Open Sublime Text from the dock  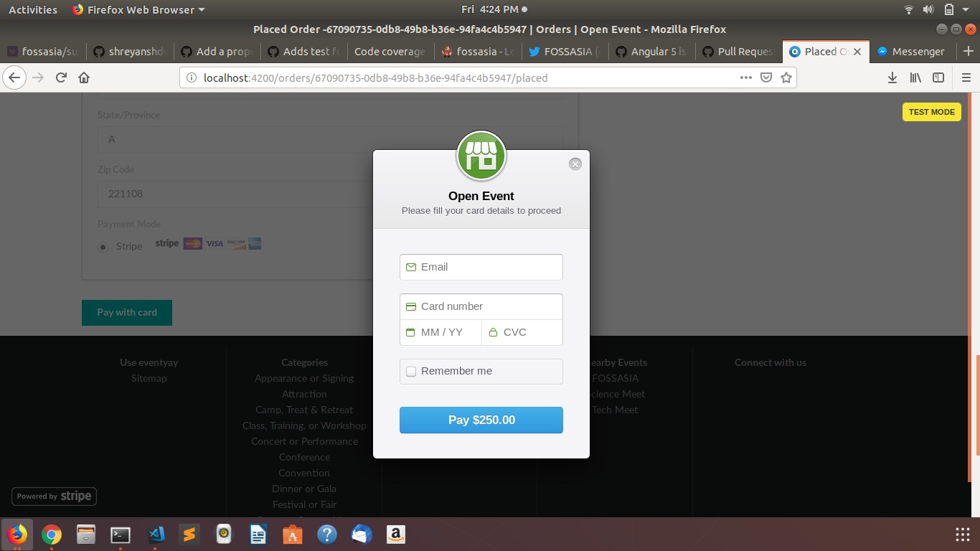(189, 534)
